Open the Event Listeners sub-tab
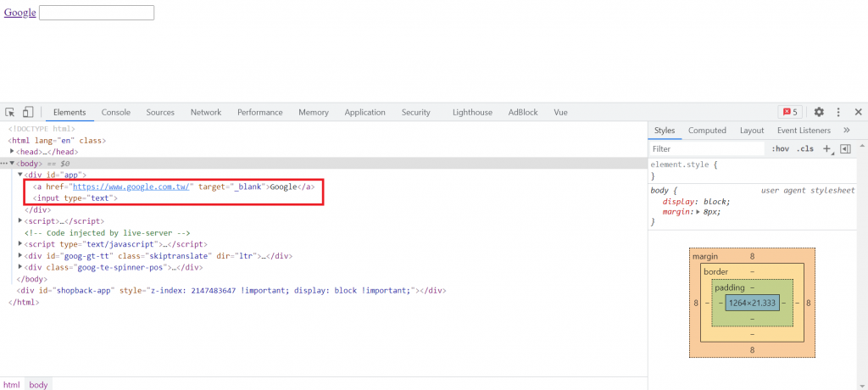 (804, 131)
